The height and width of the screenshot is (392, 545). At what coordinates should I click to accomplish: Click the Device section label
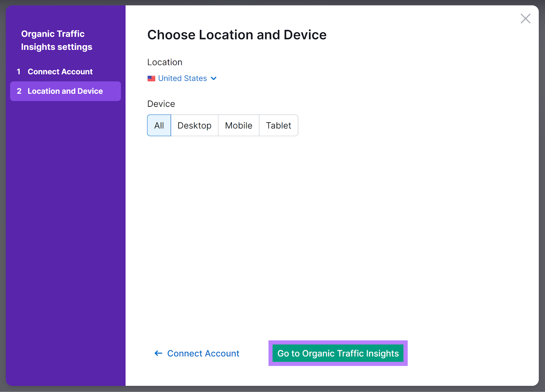tap(161, 104)
